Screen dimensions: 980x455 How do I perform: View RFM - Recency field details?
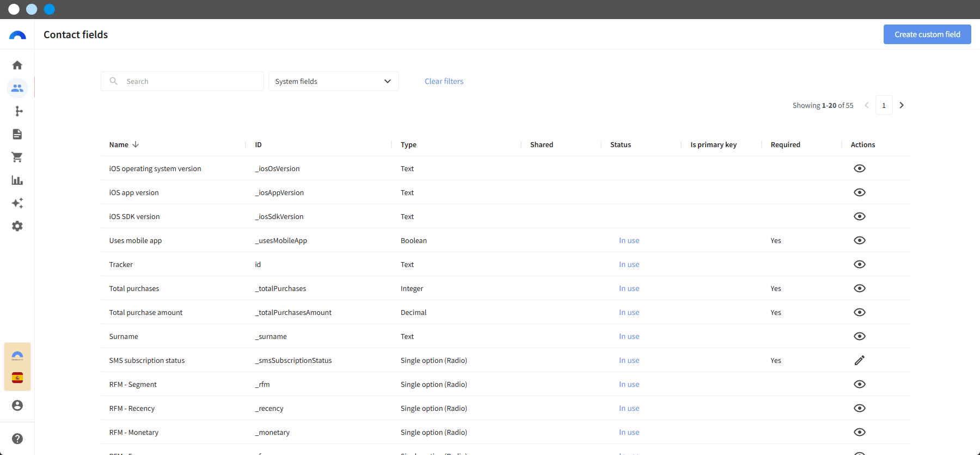(x=860, y=408)
